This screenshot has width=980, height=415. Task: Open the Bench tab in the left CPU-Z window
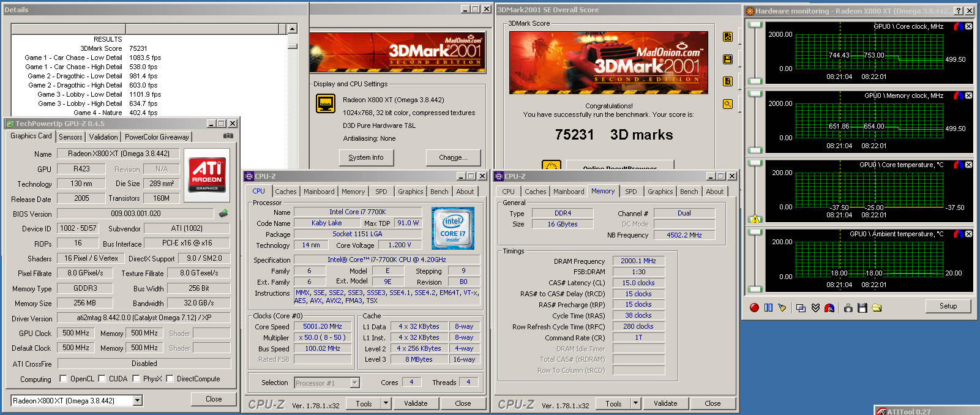440,192
